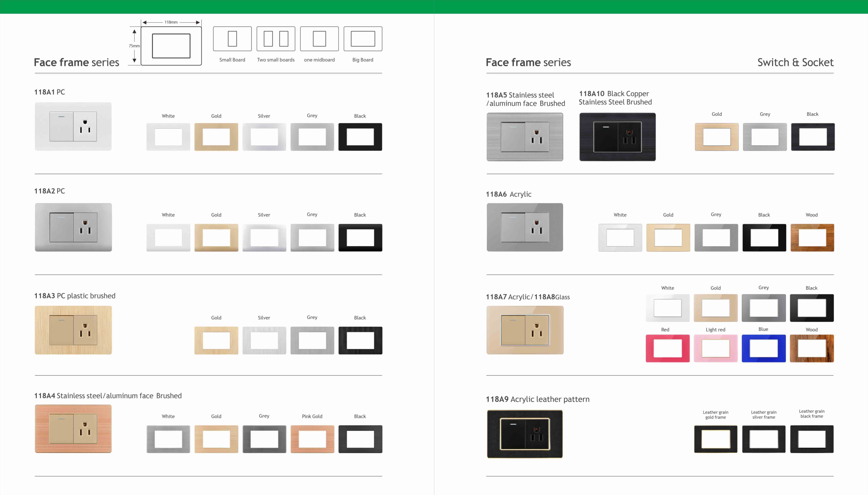Select the 118A4 pink gold brushed product photo
Viewport: 868px width, 495px height.
point(73,429)
